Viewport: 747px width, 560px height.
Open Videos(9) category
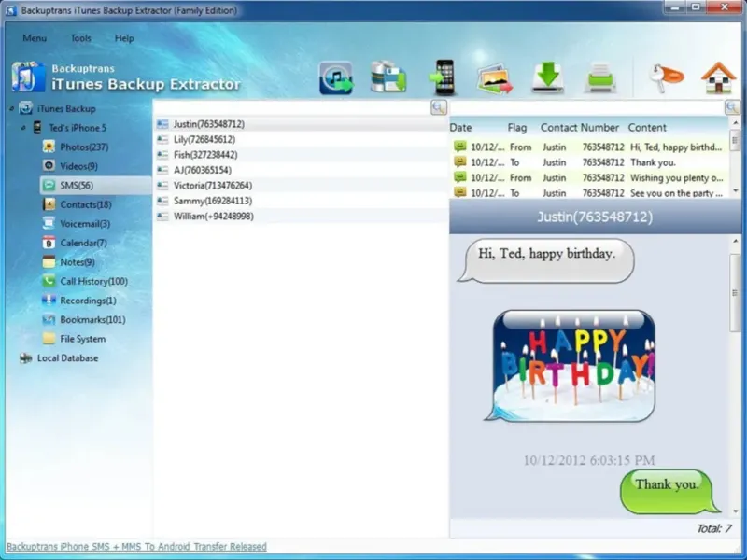[x=78, y=166]
